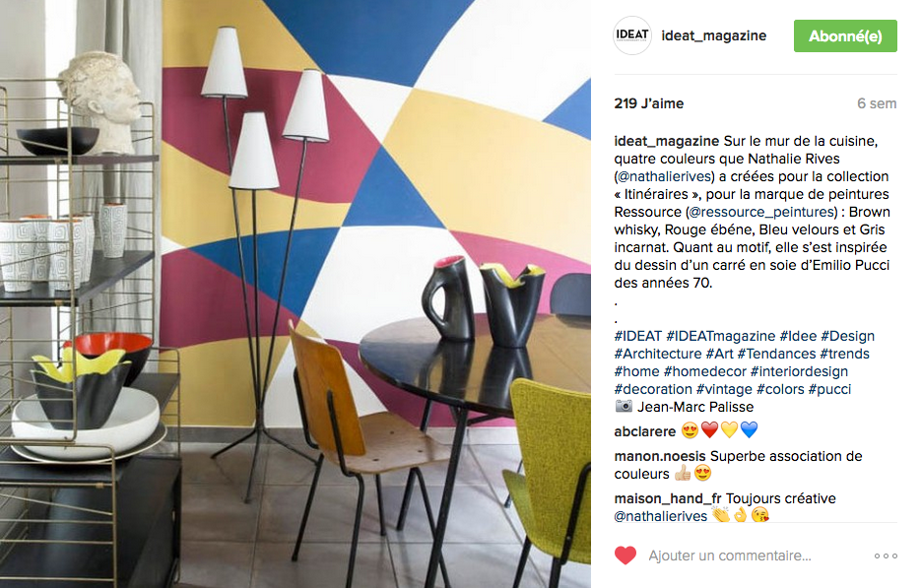Click the @nathalierives mention in caption

[666, 176]
